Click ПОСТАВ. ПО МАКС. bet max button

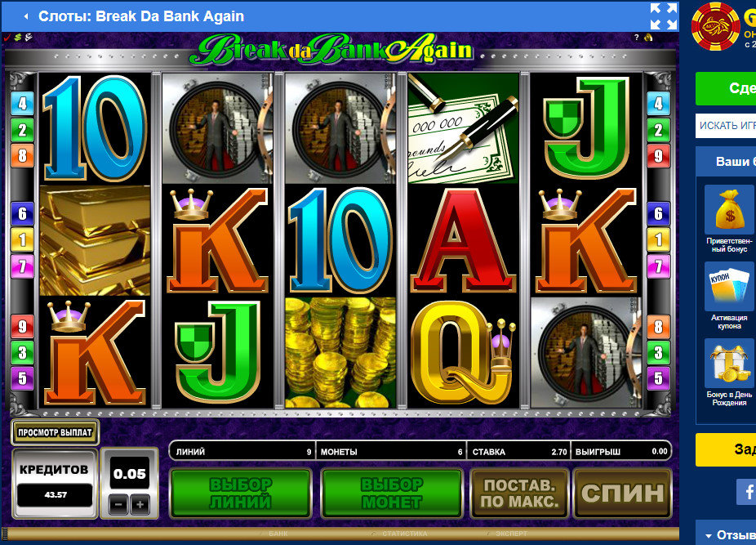point(519,493)
